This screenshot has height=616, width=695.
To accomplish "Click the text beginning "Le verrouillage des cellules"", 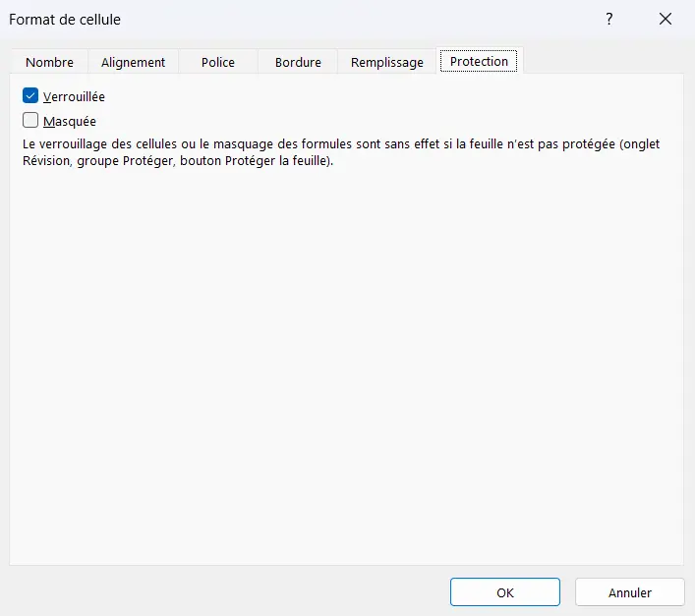I will [341, 152].
